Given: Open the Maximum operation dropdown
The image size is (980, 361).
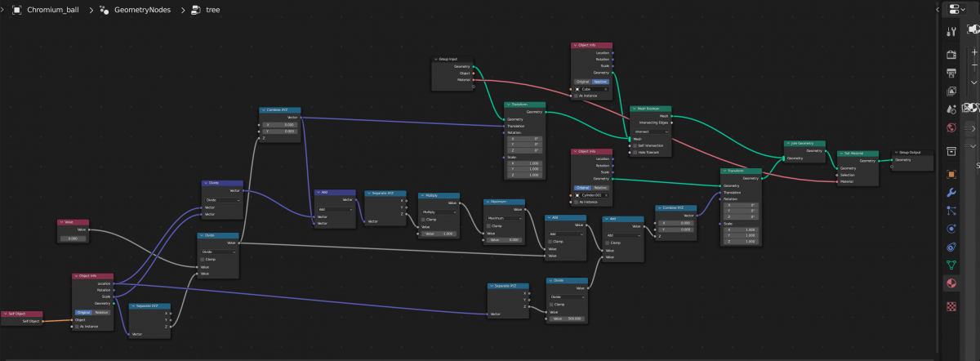Looking at the screenshot, I should coord(504,218).
